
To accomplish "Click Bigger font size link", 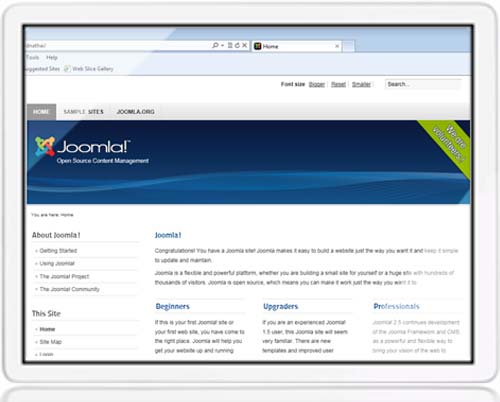I will click(317, 84).
